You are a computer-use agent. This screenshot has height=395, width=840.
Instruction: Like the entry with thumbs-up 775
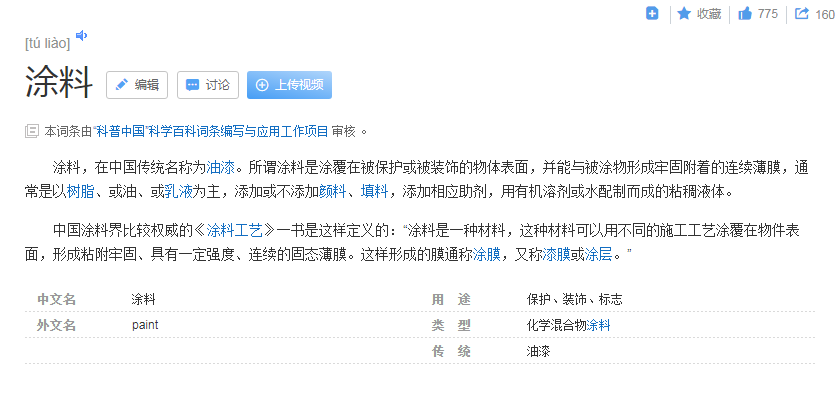coord(758,14)
